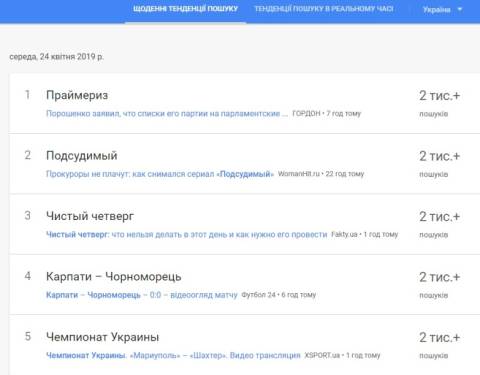Image resolution: width=480 pixels, height=375 pixels.
Task: Click the Україна country selector label
Action: pos(437,9)
